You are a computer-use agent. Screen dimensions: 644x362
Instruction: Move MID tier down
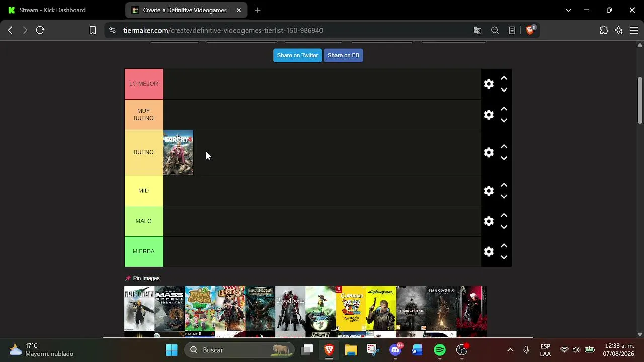[x=504, y=197]
